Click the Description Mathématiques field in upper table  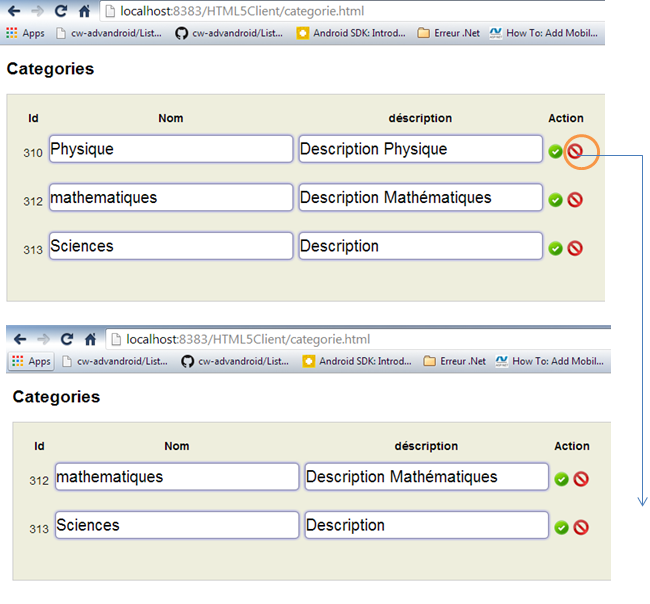point(420,197)
